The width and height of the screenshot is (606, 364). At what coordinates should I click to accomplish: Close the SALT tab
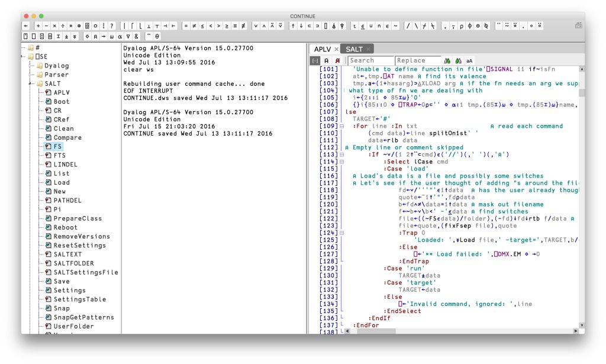(368, 49)
